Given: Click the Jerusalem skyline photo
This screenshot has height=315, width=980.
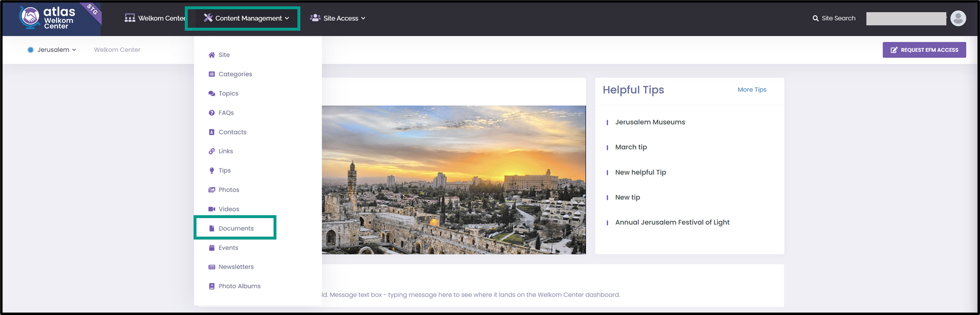Looking at the screenshot, I should pos(454,180).
